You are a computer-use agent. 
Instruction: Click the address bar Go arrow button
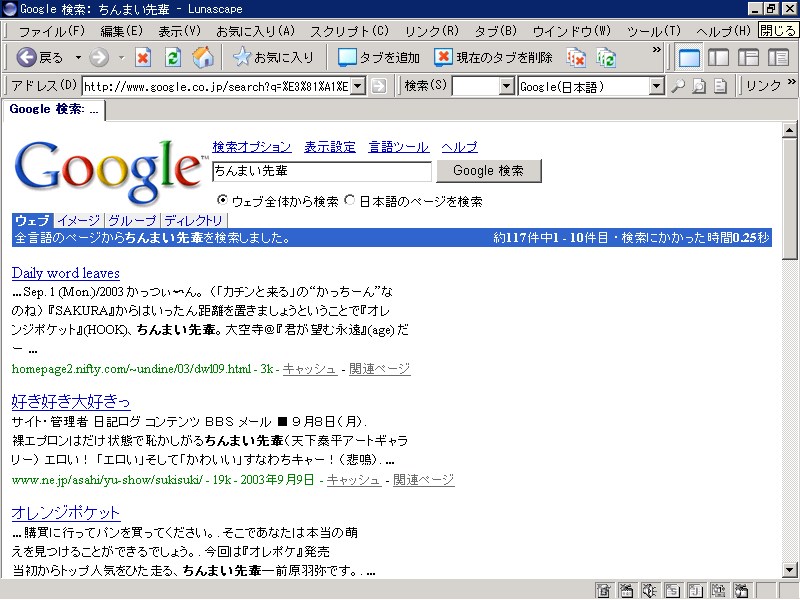pos(379,86)
